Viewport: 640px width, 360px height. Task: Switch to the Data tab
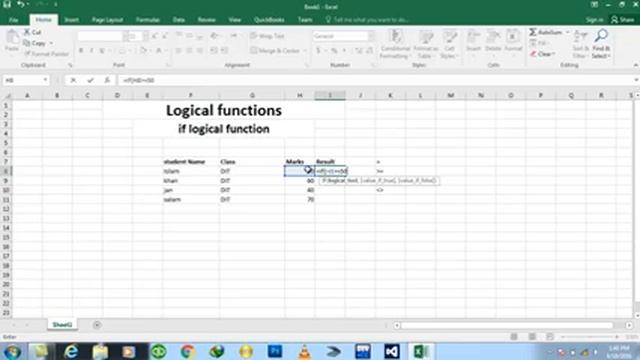tap(178, 20)
